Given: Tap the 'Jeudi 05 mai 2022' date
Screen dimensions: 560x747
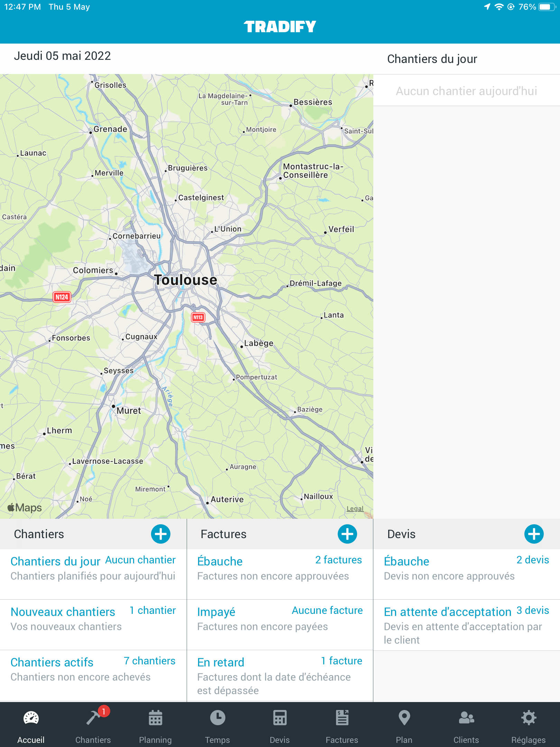Looking at the screenshot, I should [62, 56].
